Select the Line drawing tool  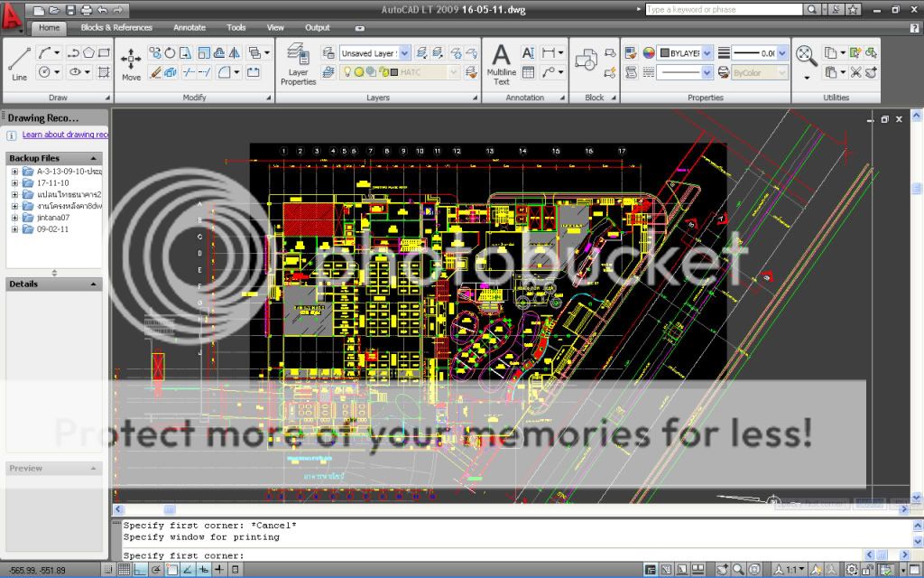click(x=19, y=61)
